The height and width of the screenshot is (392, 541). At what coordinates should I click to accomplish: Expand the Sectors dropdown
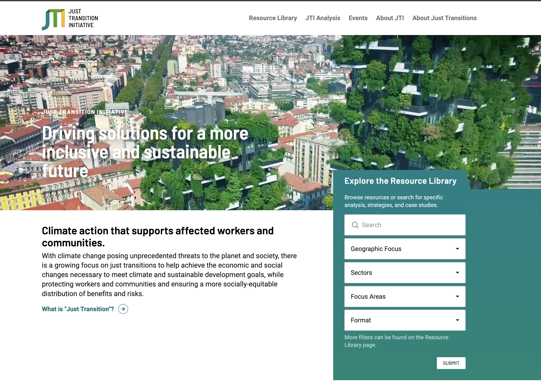405,273
